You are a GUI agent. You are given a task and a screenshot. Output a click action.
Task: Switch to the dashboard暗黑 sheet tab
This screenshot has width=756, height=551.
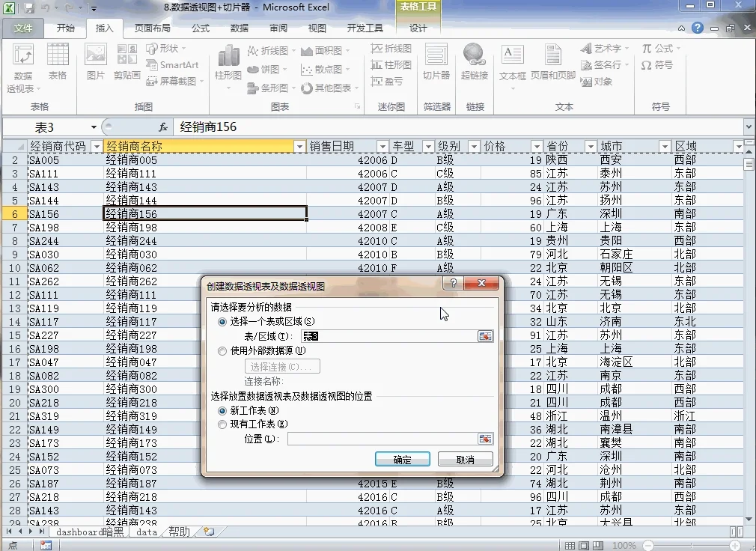[x=90, y=532]
